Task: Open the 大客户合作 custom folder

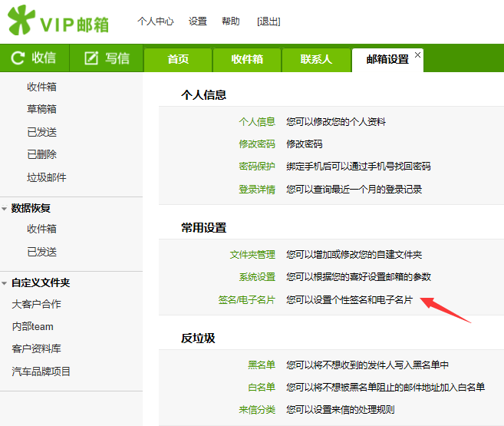Action: pos(36,304)
